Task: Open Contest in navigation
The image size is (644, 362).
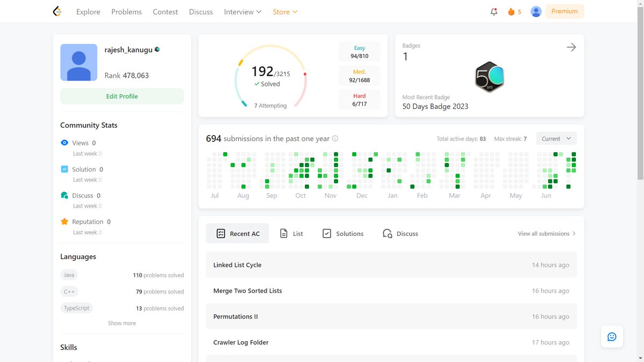Action: (165, 12)
